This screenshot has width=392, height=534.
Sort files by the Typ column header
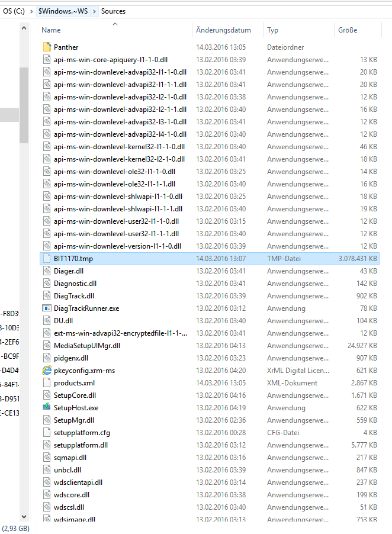pyautogui.click(x=272, y=30)
